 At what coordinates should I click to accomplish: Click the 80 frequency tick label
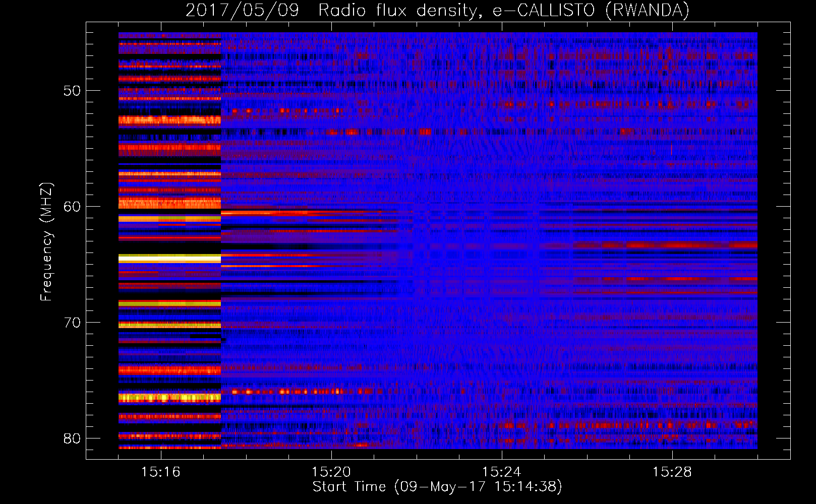pos(72,438)
